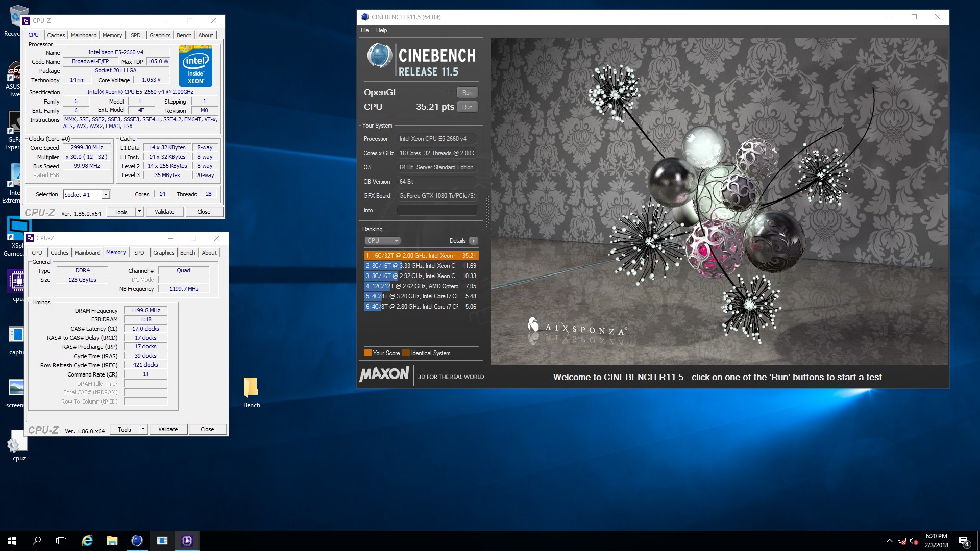Click the lower CPU-Z window title icon
This screenshot has width=980, height=551.
[30, 238]
